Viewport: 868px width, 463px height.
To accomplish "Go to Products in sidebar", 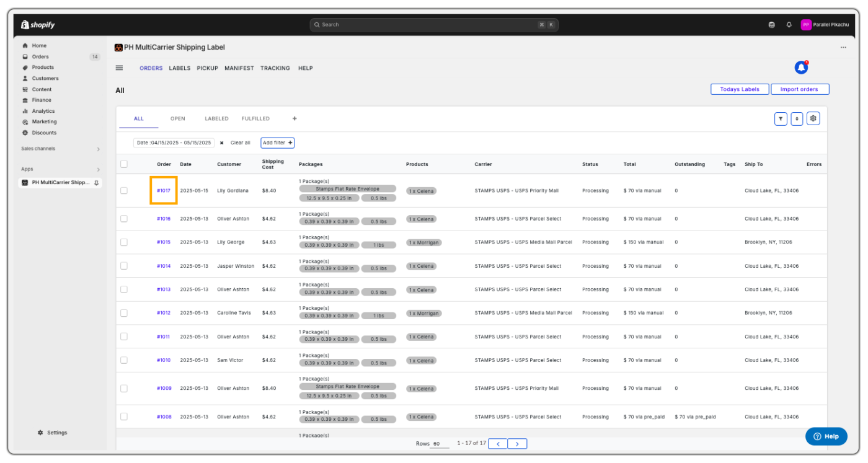I will (43, 68).
